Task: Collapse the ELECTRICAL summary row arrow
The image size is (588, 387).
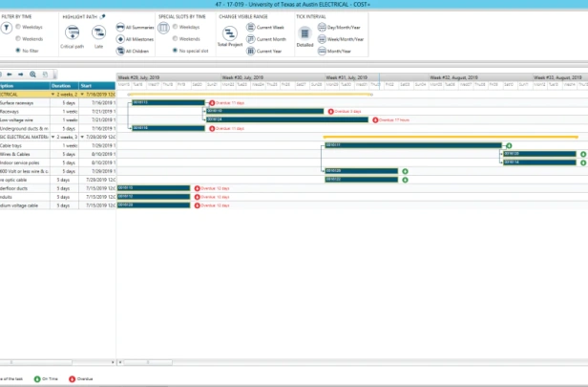Action: tap(52, 95)
